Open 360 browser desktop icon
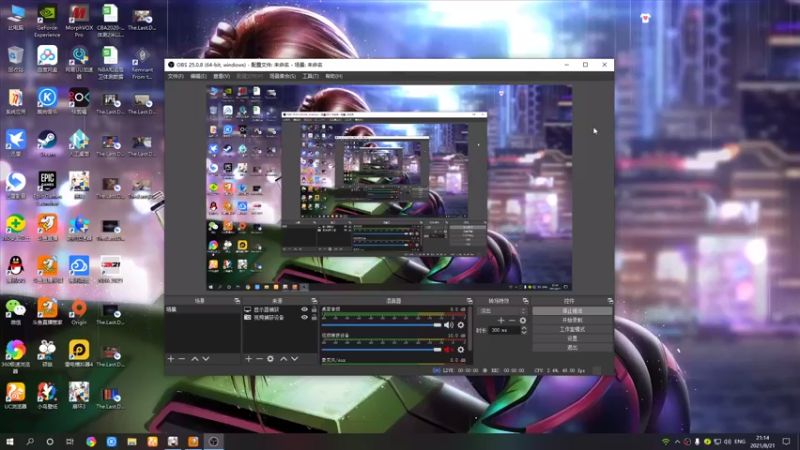The height and width of the screenshot is (450, 800). (16, 357)
